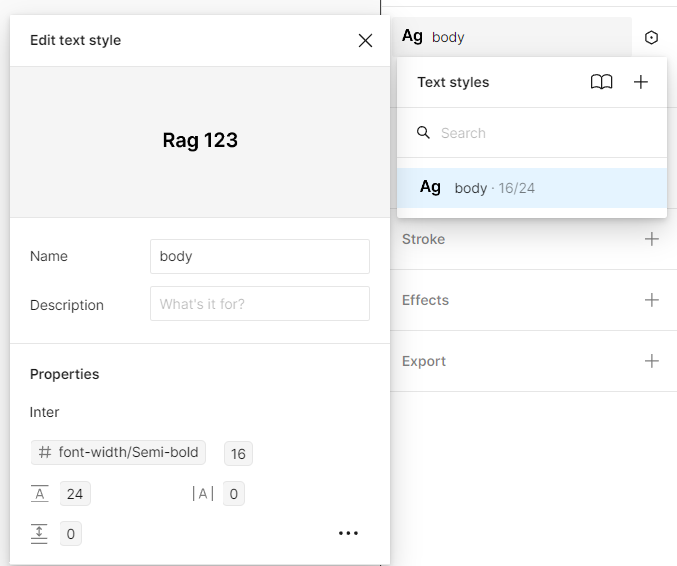Screen dimensions: 677x566
Task: Click the letter spacing icon
Action: 203,493
